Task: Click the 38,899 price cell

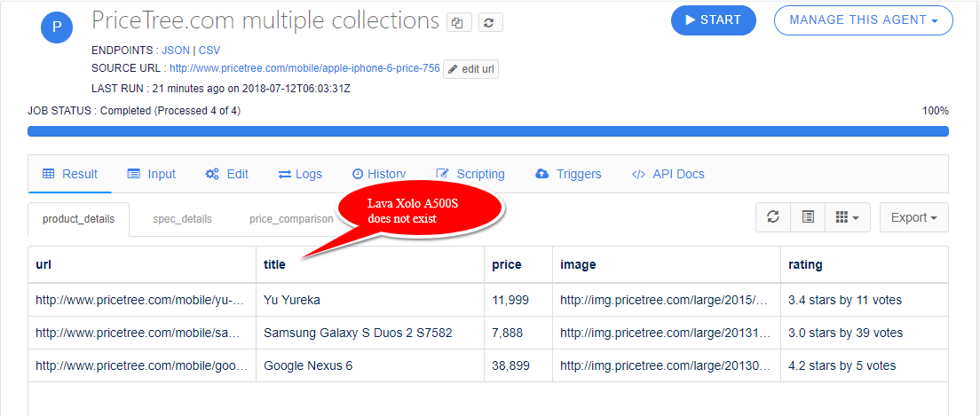Action: pyautogui.click(x=518, y=365)
